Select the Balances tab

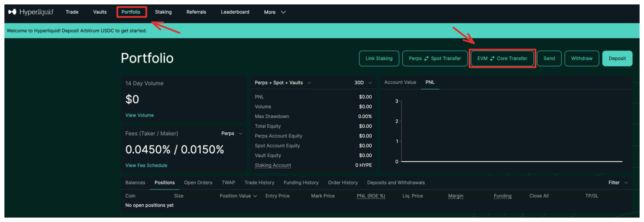pos(135,182)
